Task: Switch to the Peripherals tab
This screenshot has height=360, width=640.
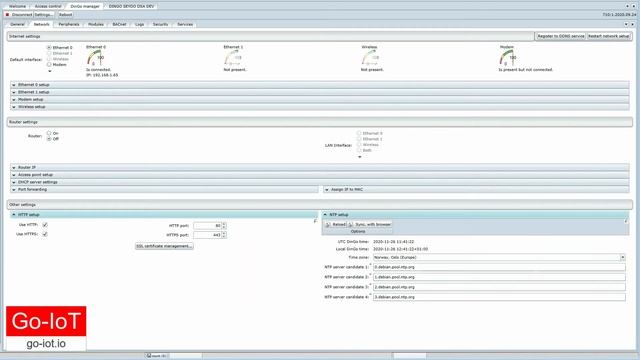Action: (69, 24)
